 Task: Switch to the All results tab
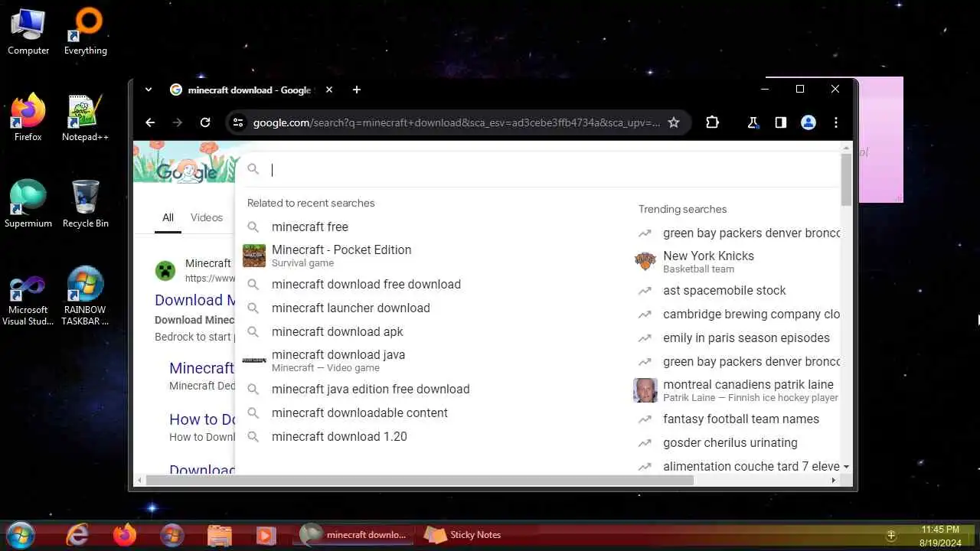168,217
